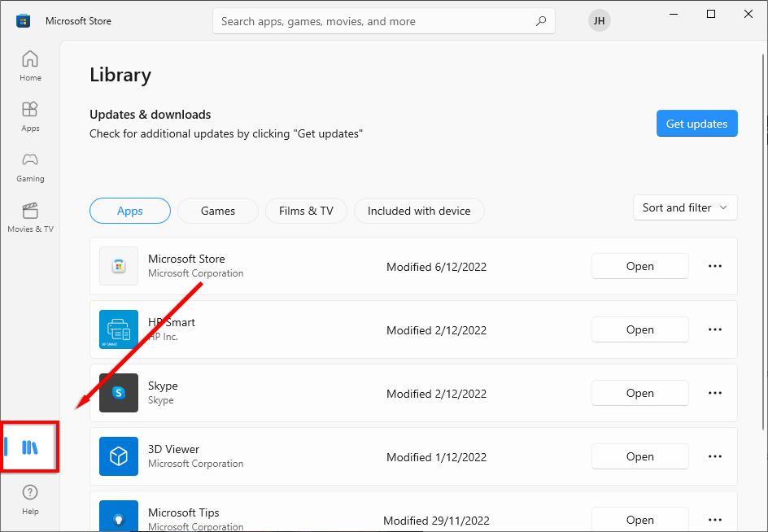768x532 pixels.
Task: Open more options for Microsoft Store
Action: [x=715, y=266]
